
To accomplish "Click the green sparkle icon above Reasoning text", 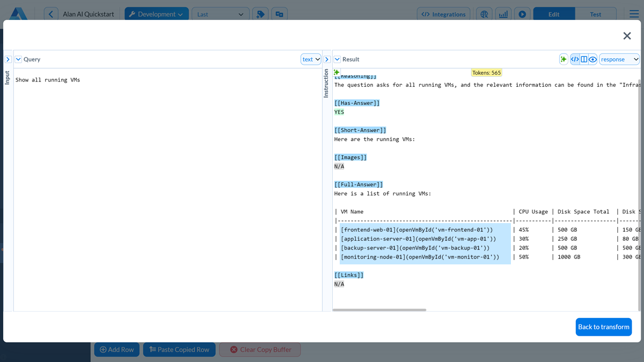I will coord(336,71).
